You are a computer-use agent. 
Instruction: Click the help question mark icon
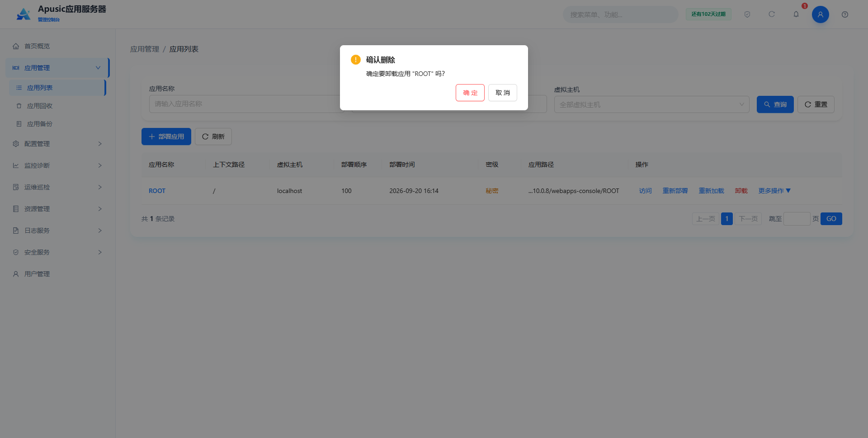click(x=844, y=14)
